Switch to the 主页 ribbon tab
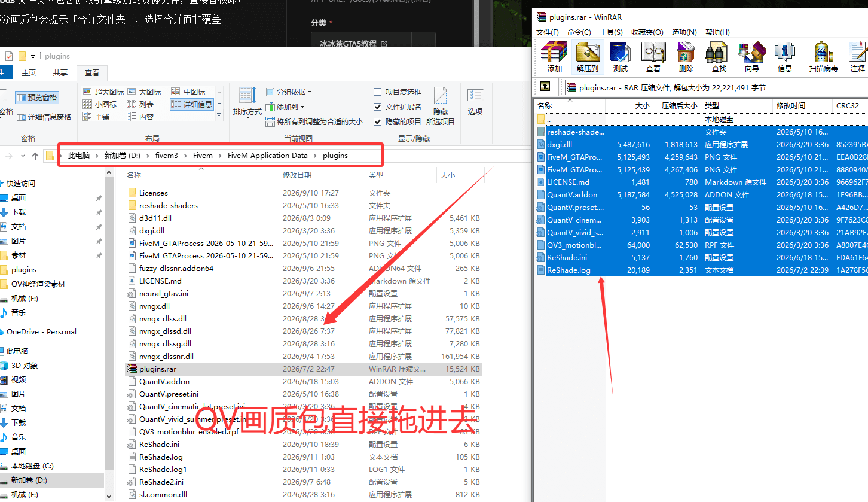Screen dimensions: 868x502 [29, 72]
